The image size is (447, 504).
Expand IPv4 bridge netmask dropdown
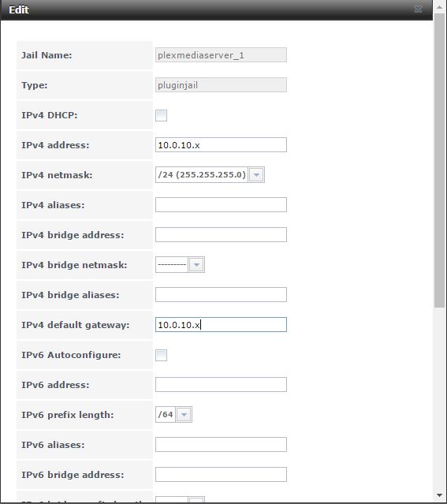tap(196, 265)
